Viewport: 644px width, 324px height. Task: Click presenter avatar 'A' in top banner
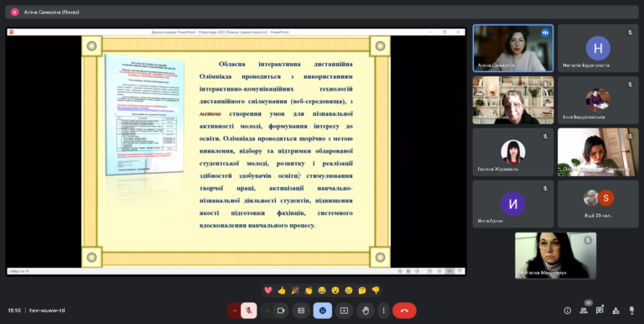tap(14, 12)
